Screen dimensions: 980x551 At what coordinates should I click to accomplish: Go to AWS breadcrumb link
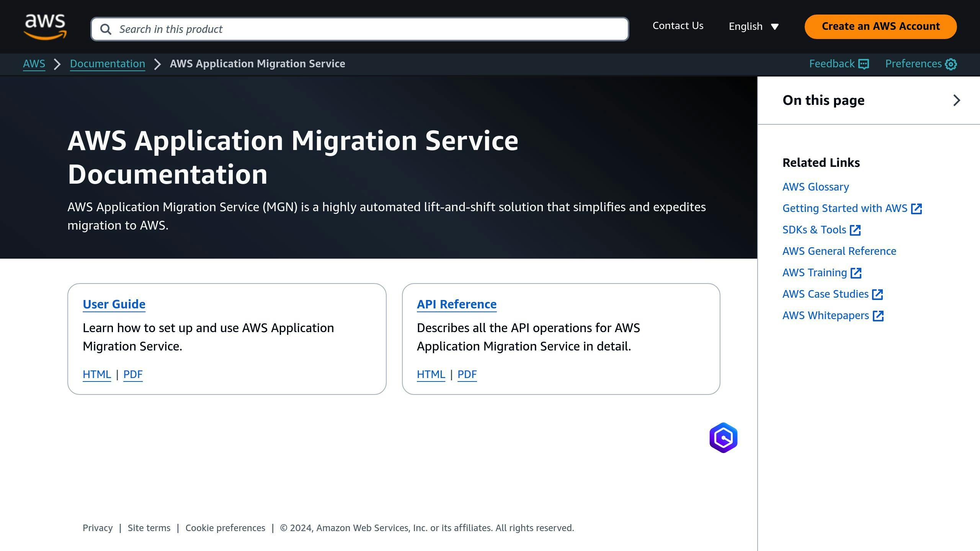tap(34, 64)
